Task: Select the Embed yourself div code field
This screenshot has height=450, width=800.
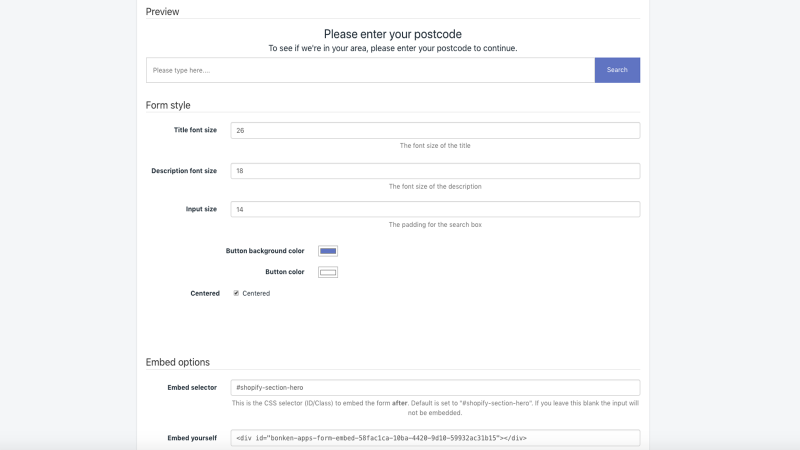Action: pos(435,438)
